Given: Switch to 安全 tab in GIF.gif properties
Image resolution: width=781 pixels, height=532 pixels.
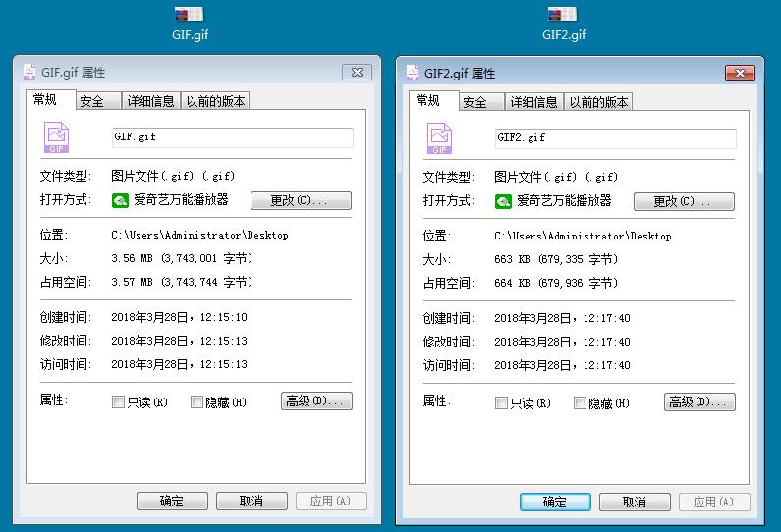Looking at the screenshot, I should [x=92, y=101].
